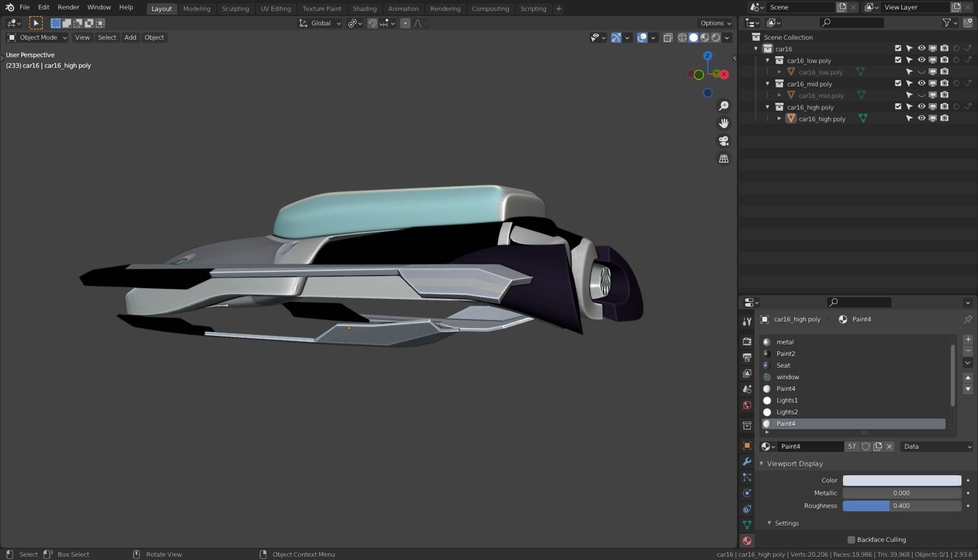Image resolution: width=978 pixels, height=560 pixels.
Task: Click the viewport display Color swatch
Action: [x=902, y=481]
